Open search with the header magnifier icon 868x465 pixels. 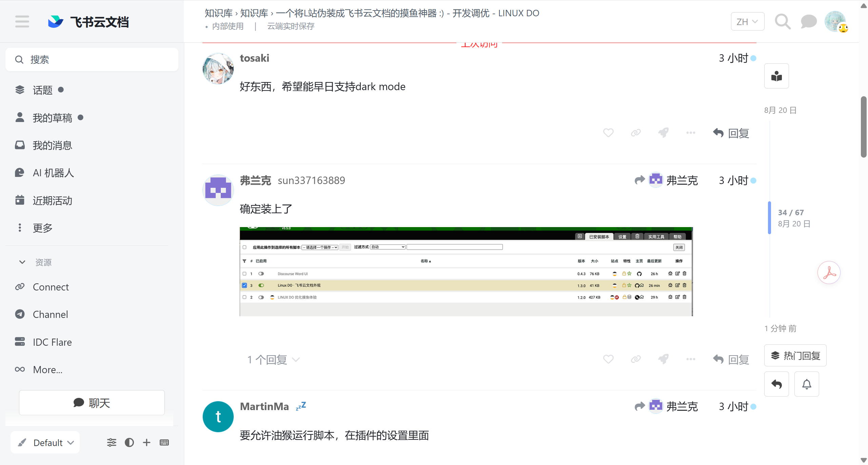coord(783,22)
